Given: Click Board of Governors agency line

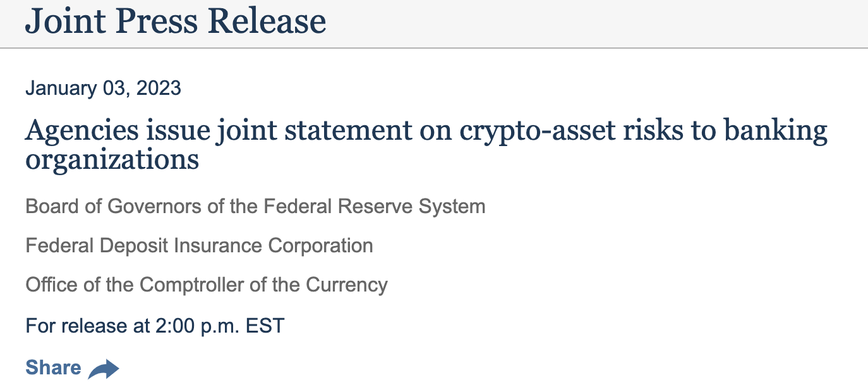Looking at the screenshot, I should click(255, 206).
